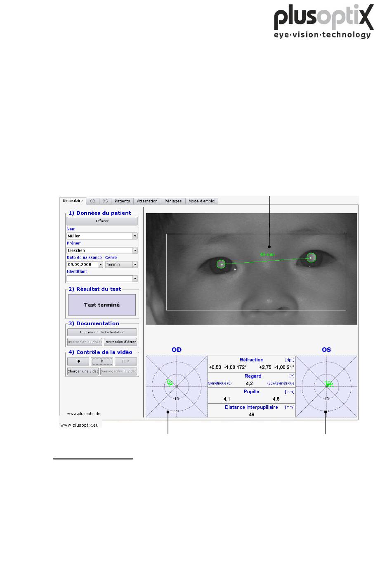Click the OS pupil value 4,5
The image size is (392, 577).
276,399
